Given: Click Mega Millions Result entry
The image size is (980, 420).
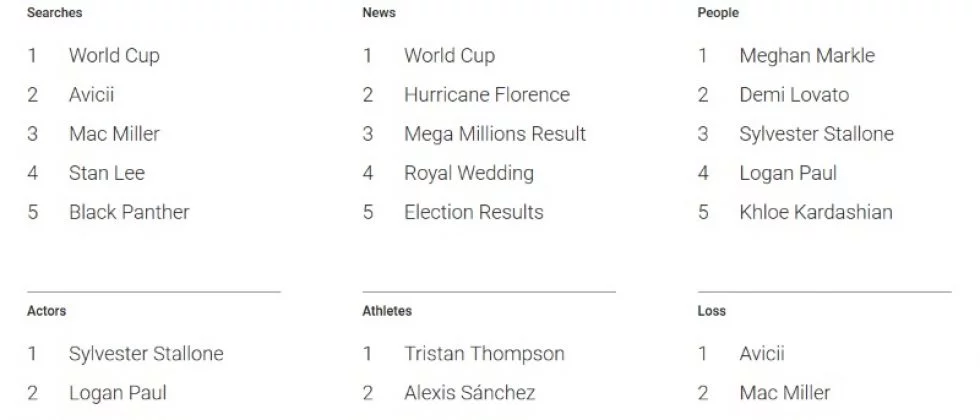Looking at the screenshot, I should point(495,134).
